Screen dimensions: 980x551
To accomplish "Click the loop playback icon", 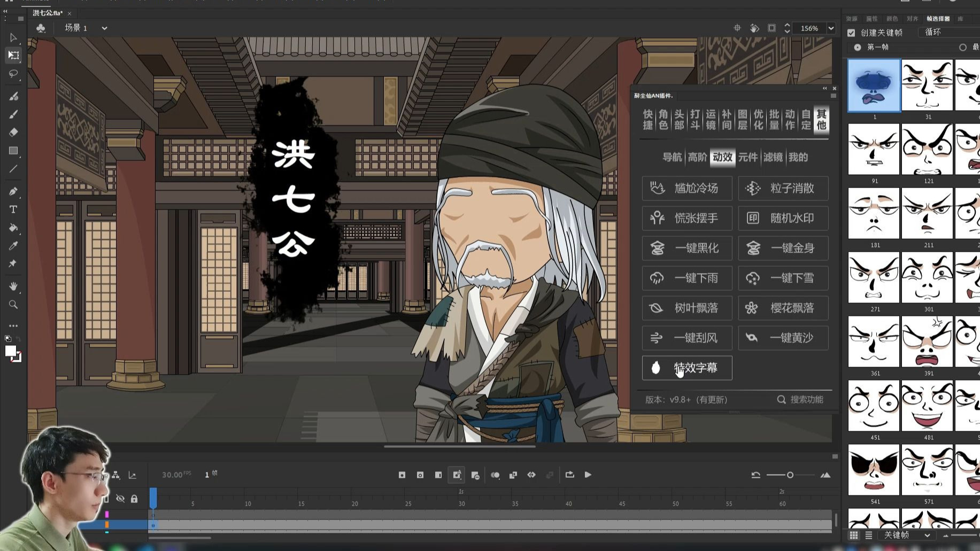I will (x=569, y=475).
